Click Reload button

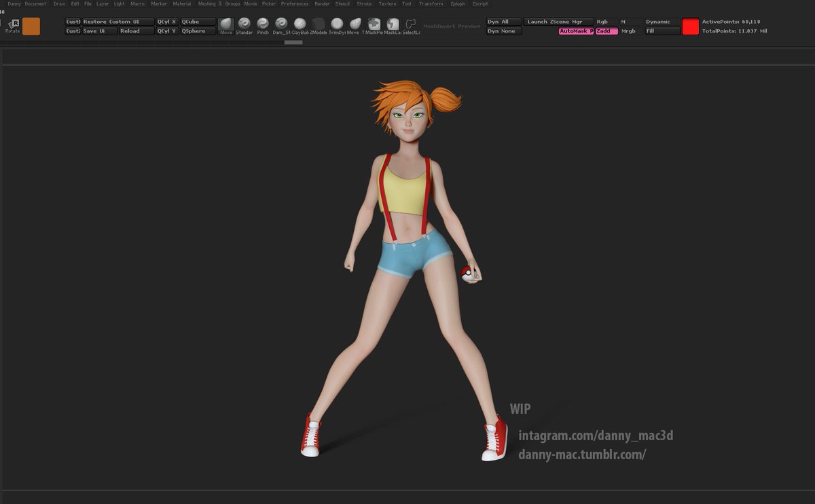pos(137,31)
